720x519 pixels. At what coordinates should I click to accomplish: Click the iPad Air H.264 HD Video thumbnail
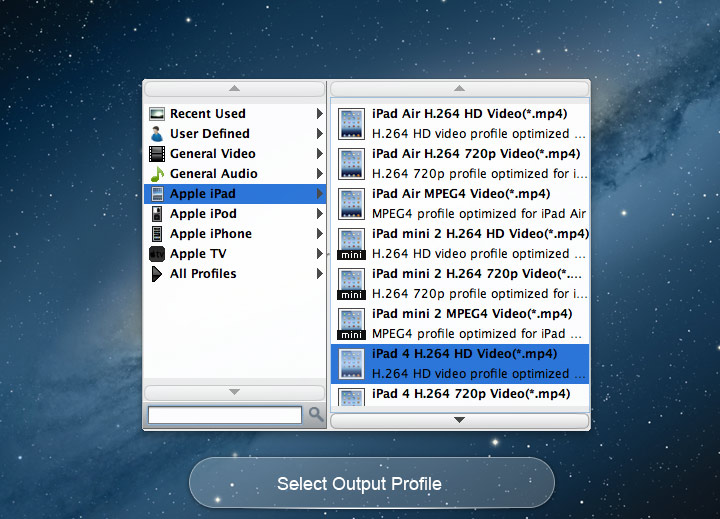tap(352, 124)
